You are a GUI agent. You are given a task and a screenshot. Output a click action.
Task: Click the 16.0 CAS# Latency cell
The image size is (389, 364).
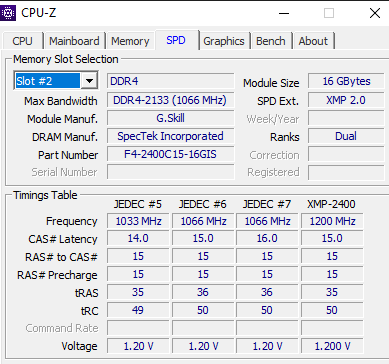tap(267, 239)
